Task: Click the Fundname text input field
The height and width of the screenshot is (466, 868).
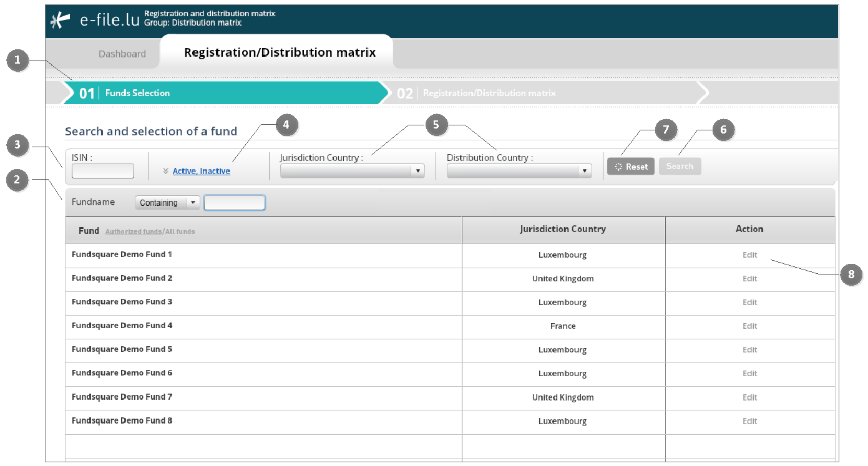Action: pos(235,203)
